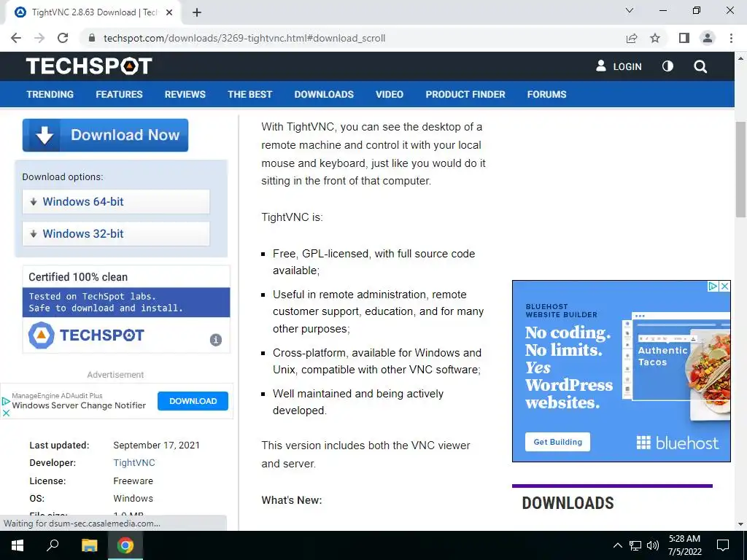The width and height of the screenshot is (747, 560).
Task: Open Chrome side panel icon
Action: [x=684, y=38]
